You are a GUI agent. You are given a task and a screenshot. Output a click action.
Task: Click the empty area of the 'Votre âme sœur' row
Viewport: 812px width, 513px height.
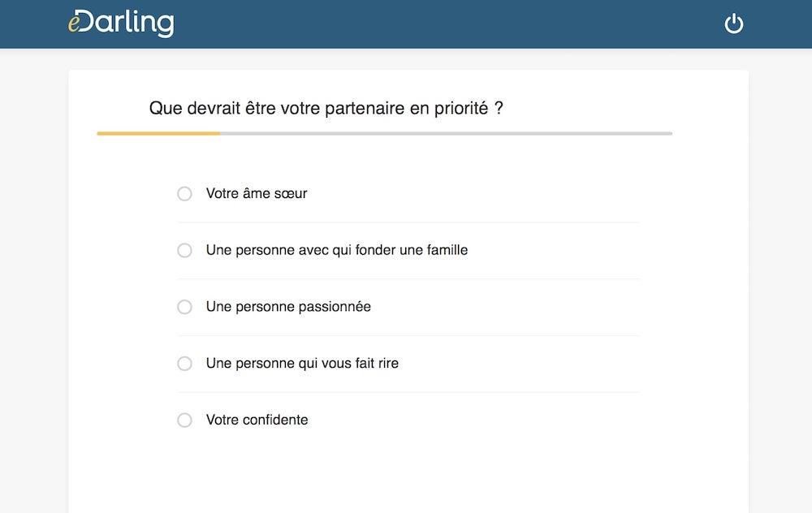click(474, 194)
